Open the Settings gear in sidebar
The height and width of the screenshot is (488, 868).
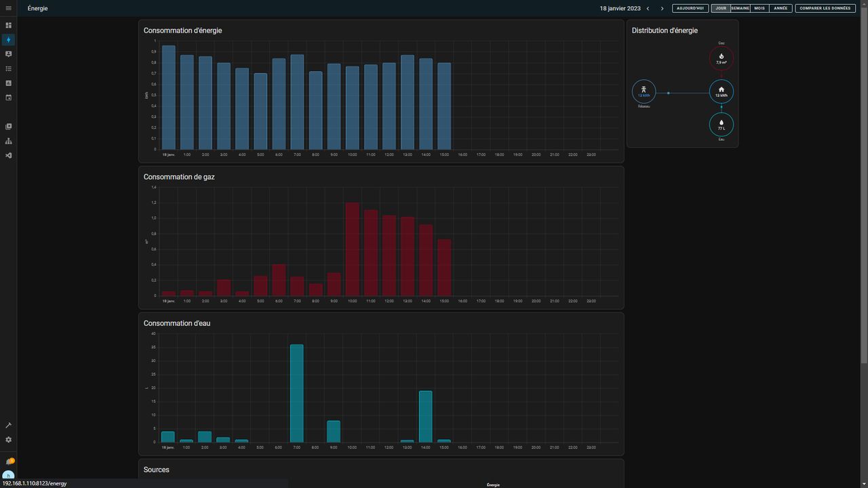pos(8,440)
